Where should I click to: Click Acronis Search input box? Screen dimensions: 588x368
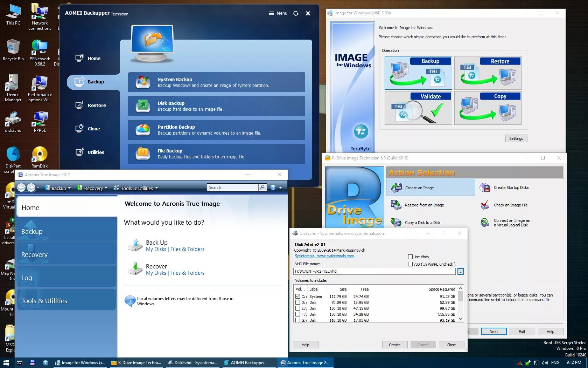tap(233, 188)
